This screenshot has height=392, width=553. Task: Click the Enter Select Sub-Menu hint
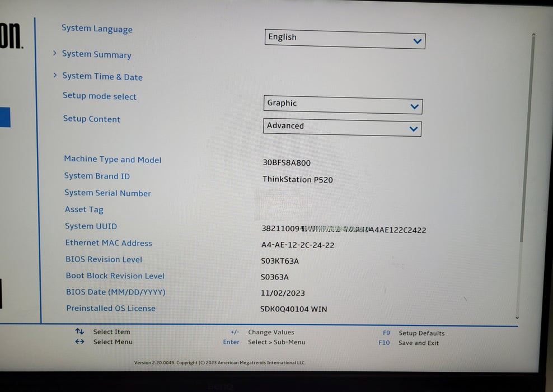point(264,342)
